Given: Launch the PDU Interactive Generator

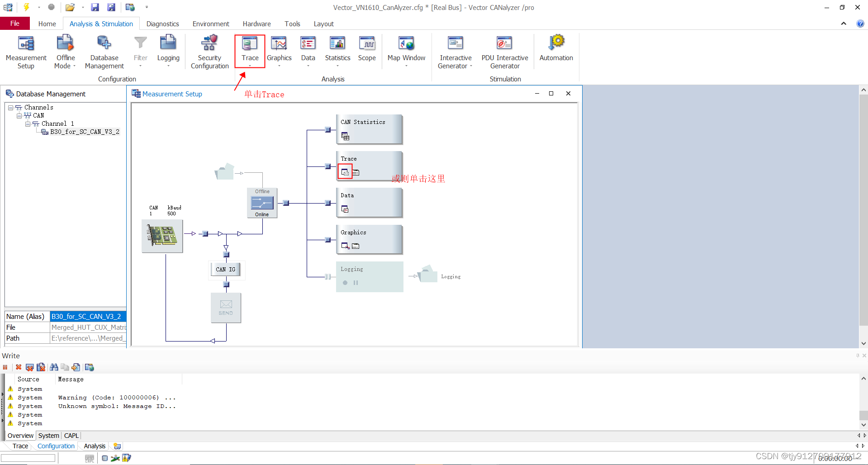Looking at the screenshot, I should [x=504, y=52].
